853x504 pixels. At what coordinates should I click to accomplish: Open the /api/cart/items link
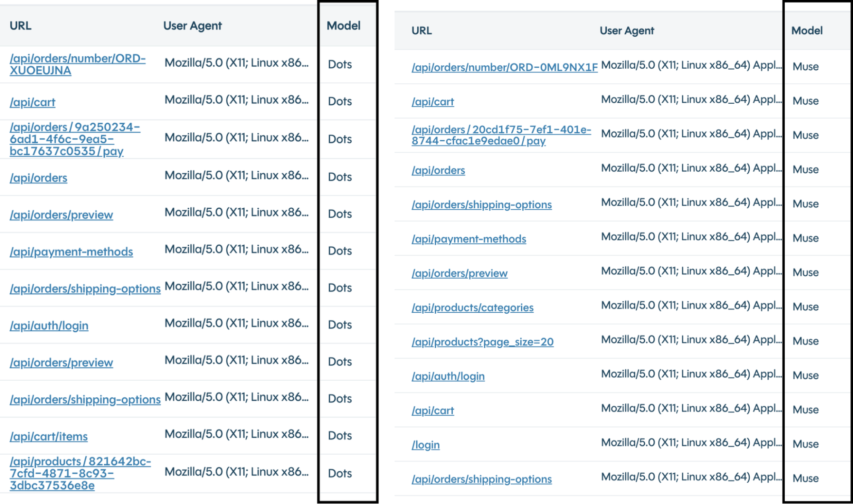tap(49, 437)
